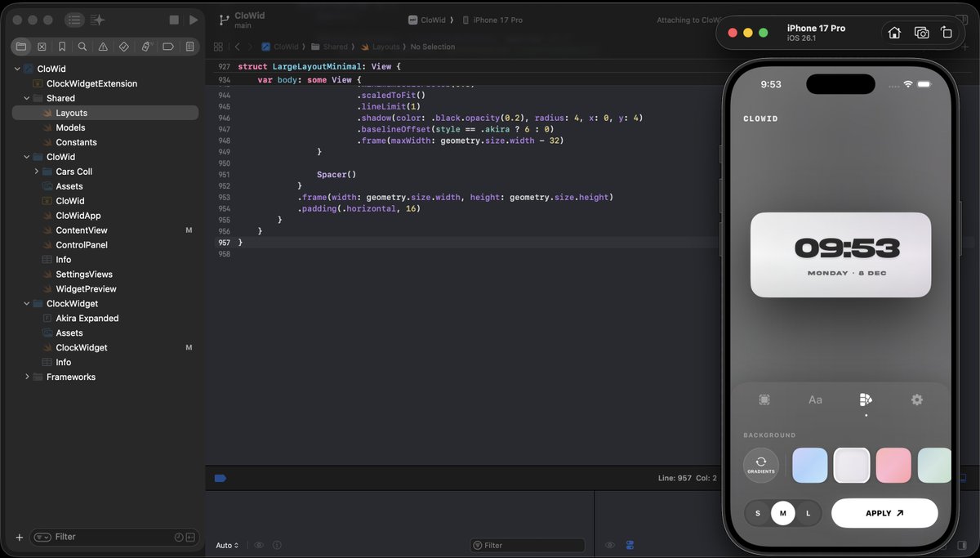Viewport: 980px width, 558px height.
Task: Toggle the blue breakpoints activation tag
Action: pos(220,478)
